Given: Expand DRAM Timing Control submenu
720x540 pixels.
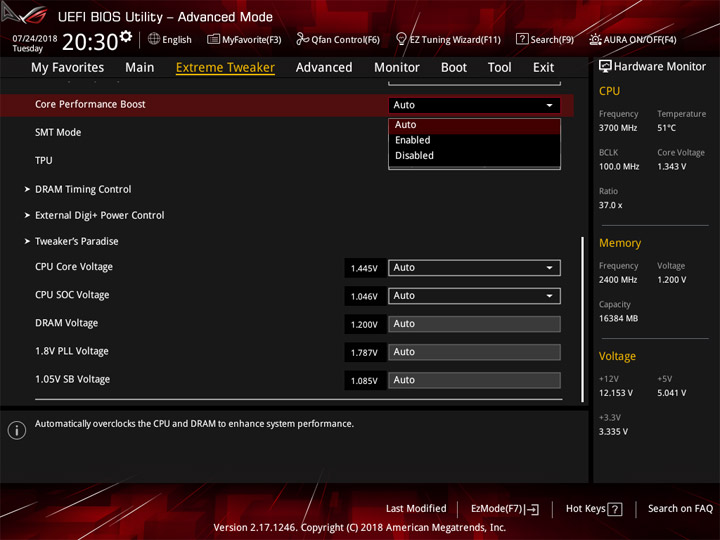Looking at the screenshot, I should [x=83, y=189].
